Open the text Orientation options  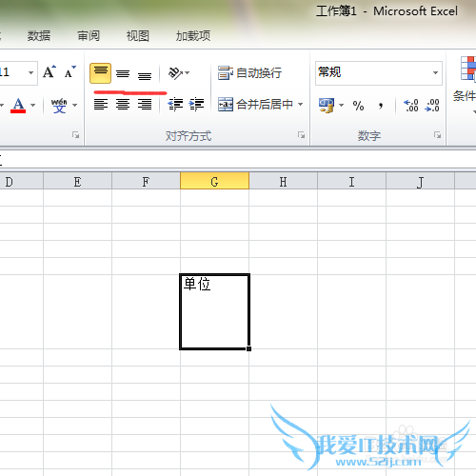click(x=179, y=73)
